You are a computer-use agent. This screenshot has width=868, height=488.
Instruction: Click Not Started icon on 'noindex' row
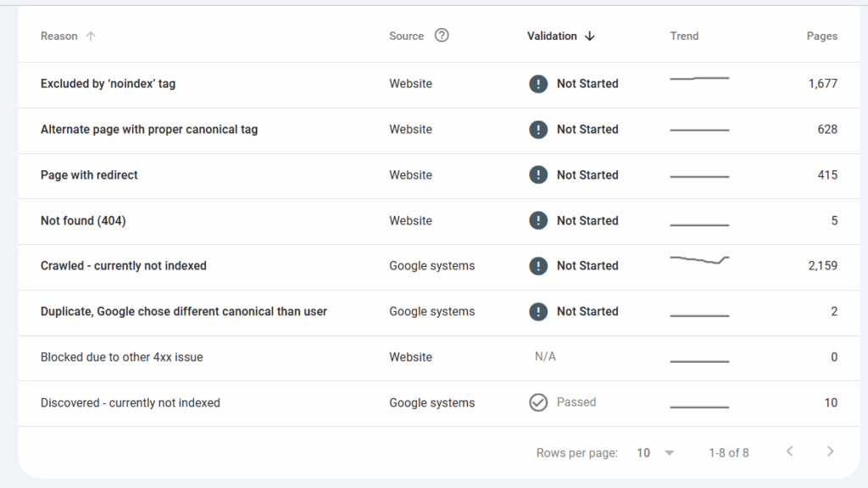point(538,84)
